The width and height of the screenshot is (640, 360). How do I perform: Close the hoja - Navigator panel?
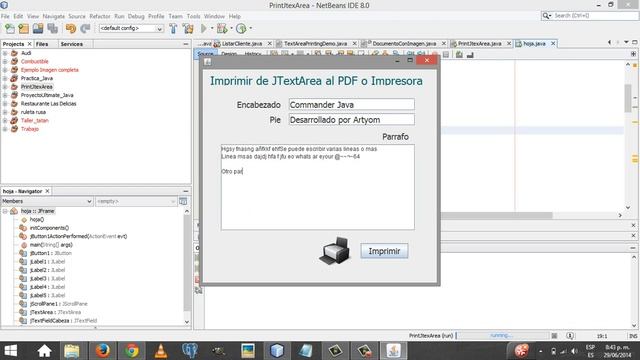tap(47, 191)
